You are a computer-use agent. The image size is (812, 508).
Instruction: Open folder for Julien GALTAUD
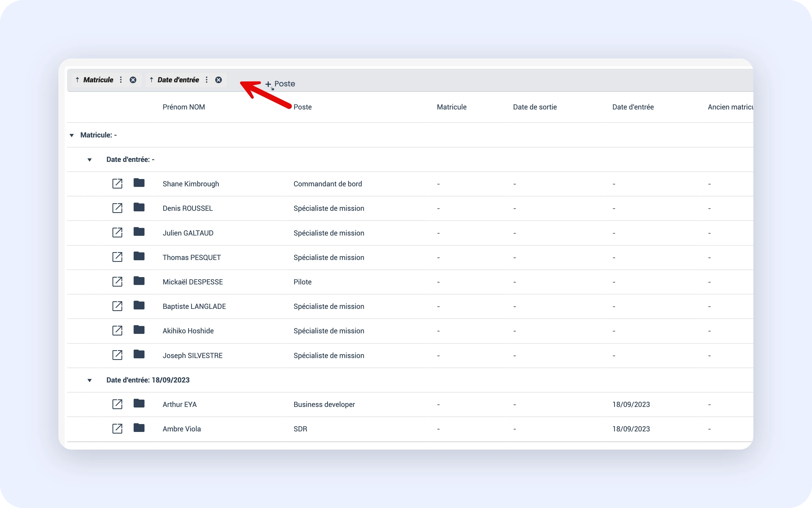tap(139, 232)
